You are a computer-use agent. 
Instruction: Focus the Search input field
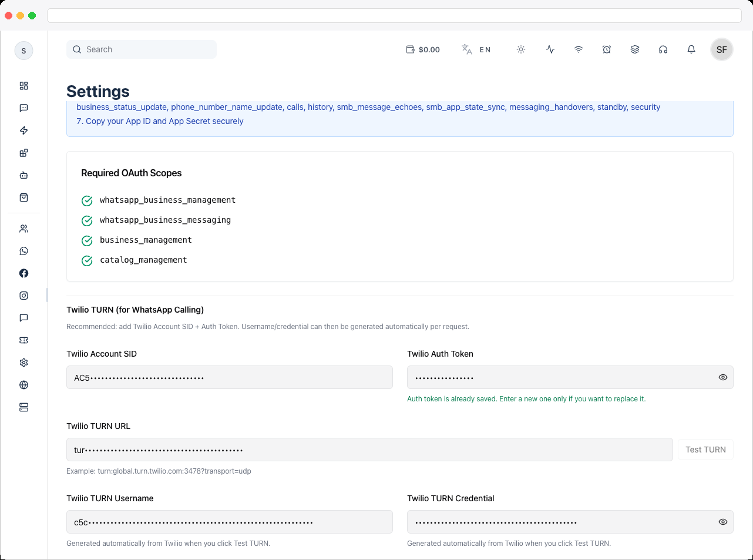point(142,49)
